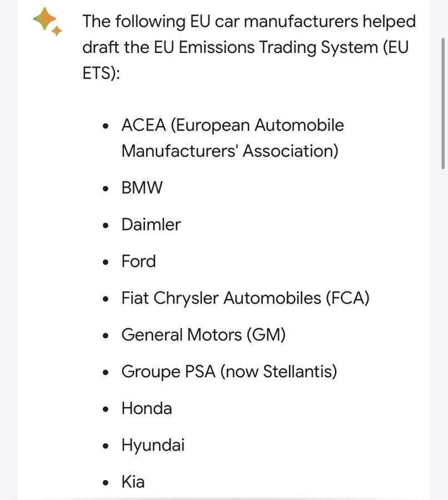The image size is (448, 500).
Task: Click the bullet point beside BMW
Action: coord(106,189)
